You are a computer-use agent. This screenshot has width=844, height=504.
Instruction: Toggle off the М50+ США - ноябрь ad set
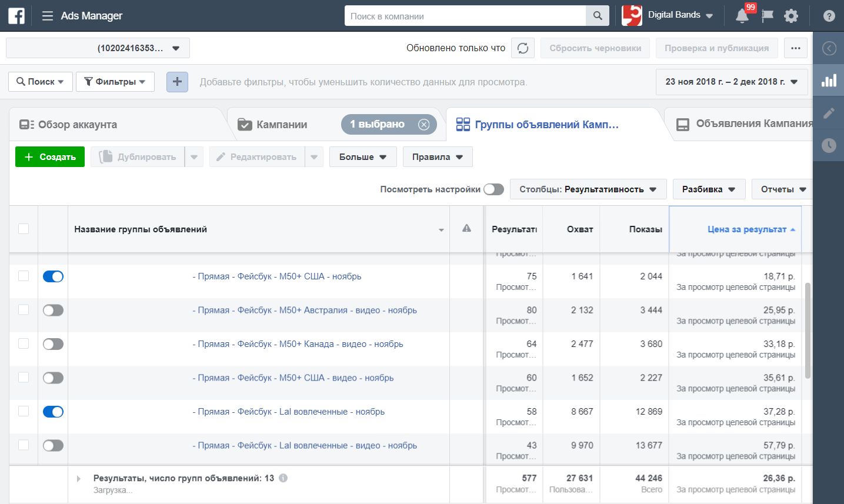[x=53, y=276]
